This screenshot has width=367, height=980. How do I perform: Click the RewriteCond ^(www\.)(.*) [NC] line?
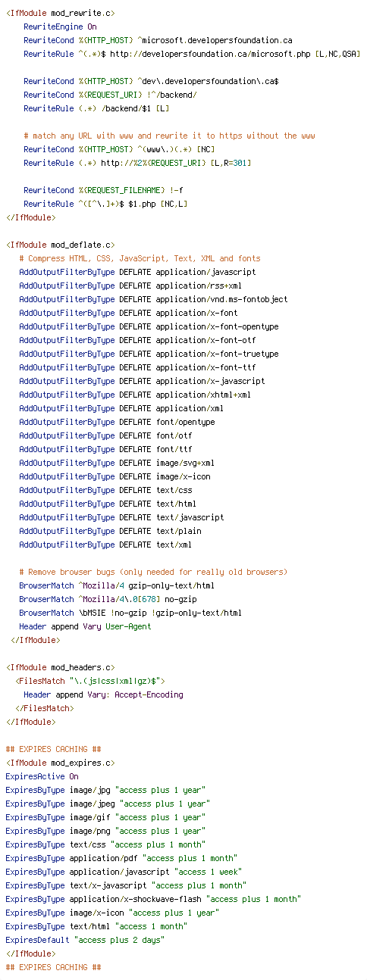119,149
